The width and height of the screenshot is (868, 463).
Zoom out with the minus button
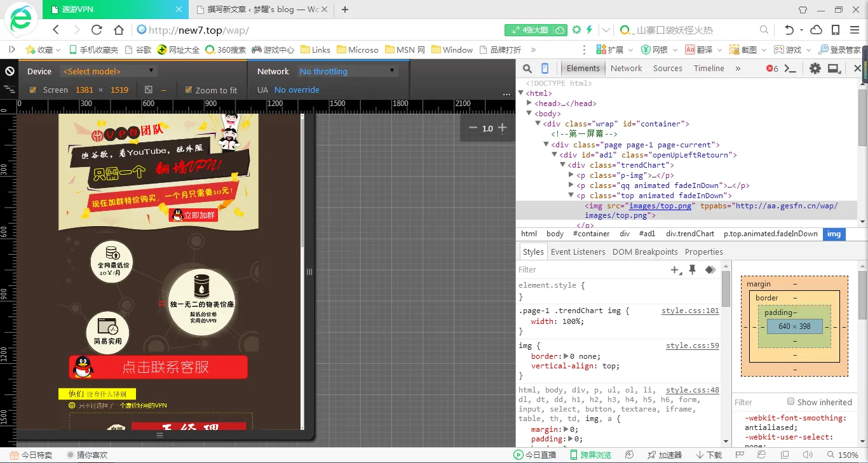coord(473,128)
